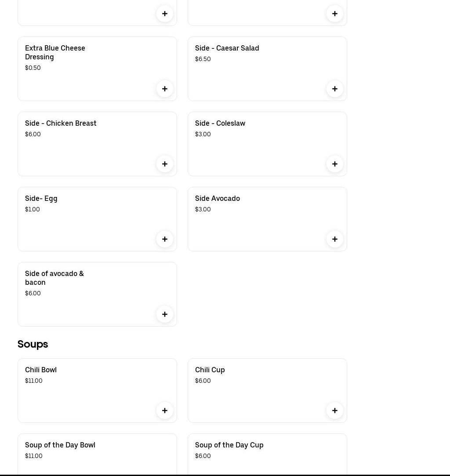Click Side - Chicken Breast title
Image resolution: width=450 pixels, height=476 pixels.
point(61,124)
